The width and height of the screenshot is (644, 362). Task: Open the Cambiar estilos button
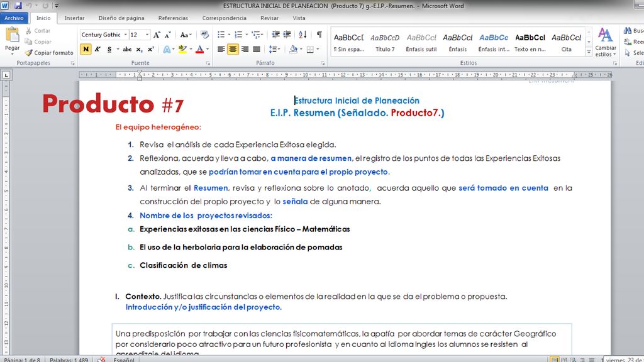(606, 42)
